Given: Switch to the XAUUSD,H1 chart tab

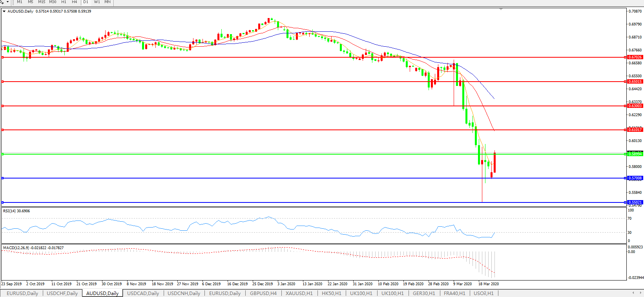Looking at the screenshot, I should click(x=299, y=293).
